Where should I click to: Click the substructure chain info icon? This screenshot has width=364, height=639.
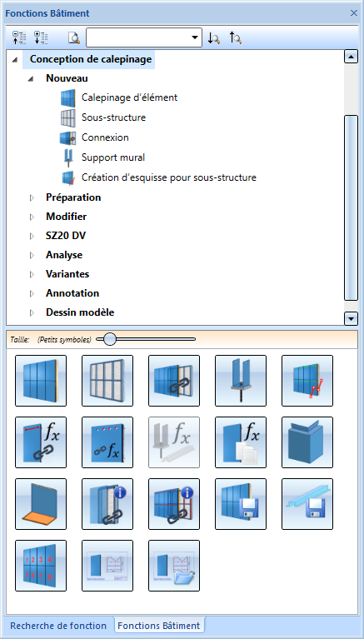107,504
